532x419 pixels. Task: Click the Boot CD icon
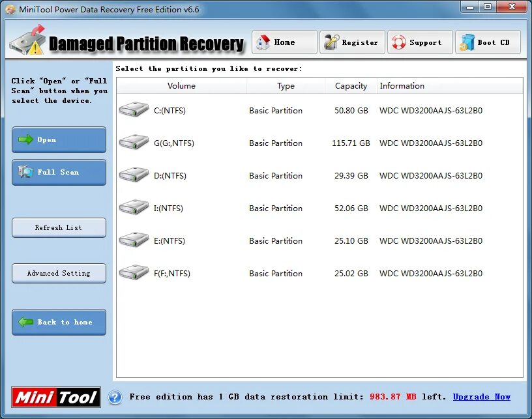tap(467, 42)
